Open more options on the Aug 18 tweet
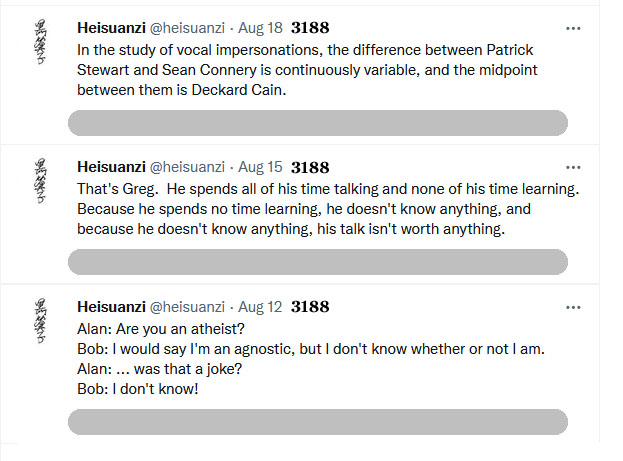This screenshot has width=623, height=461. pos(573,29)
